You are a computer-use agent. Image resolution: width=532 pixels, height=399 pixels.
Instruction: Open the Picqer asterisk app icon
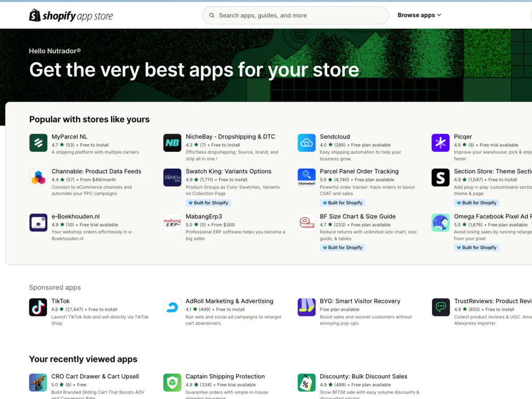click(440, 143)
